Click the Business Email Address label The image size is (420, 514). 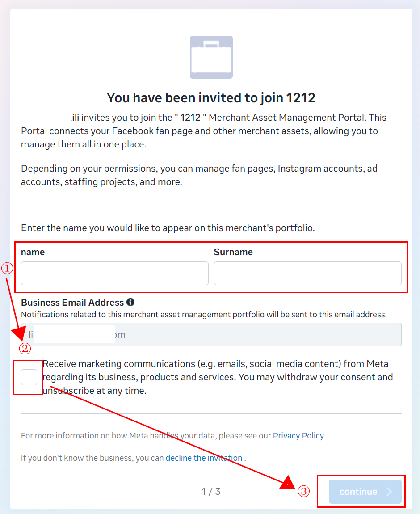click(x=72, y=302)
